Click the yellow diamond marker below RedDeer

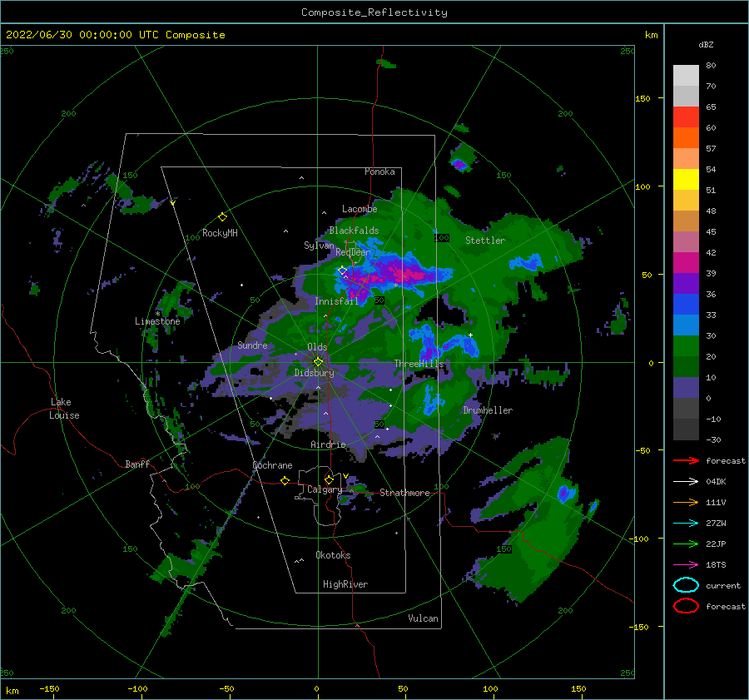point(343,271)
